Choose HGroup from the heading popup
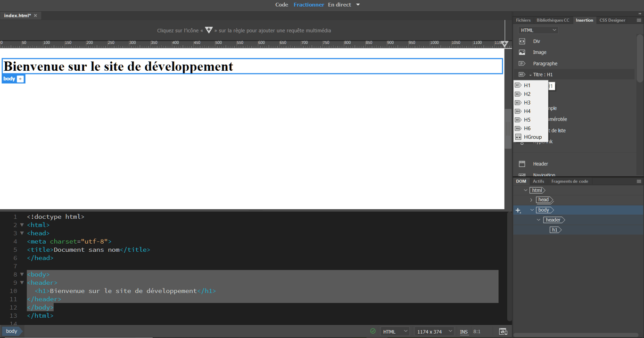 pos(532,137)
